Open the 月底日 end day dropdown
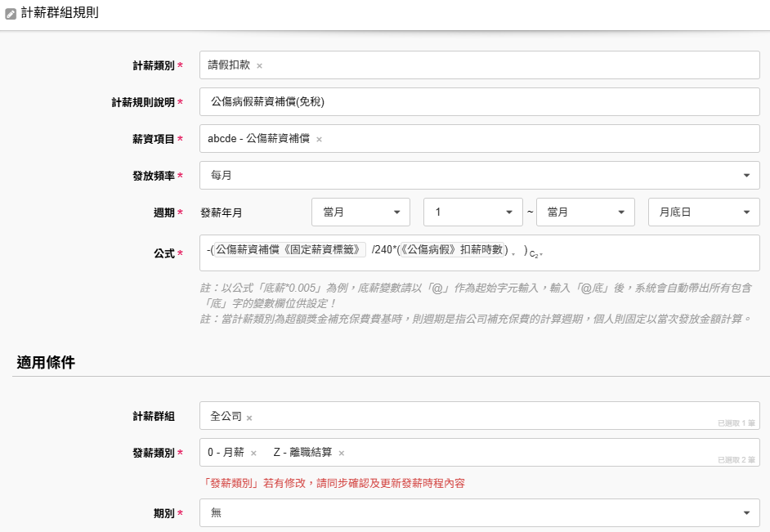This screenshot has height=532, width=770. (703, 212)
